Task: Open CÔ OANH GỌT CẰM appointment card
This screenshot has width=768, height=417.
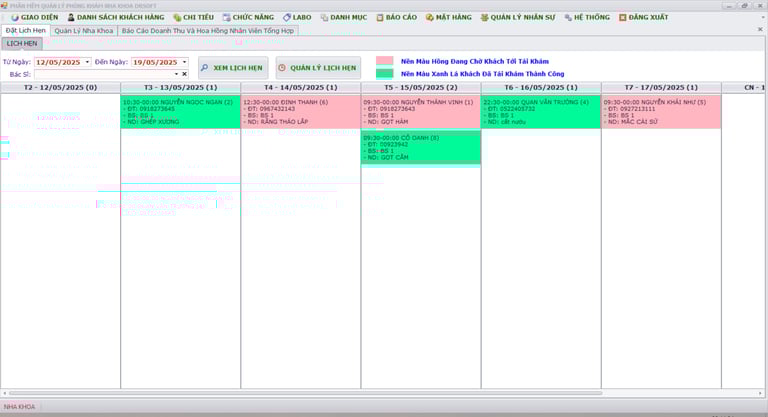Action: coord(421,147)
